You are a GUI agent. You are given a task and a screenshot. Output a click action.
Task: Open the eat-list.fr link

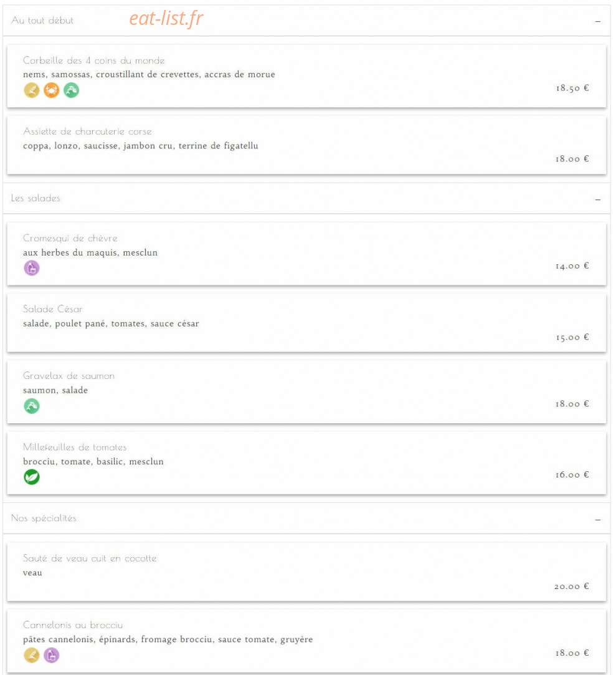(x=166, y=19)
